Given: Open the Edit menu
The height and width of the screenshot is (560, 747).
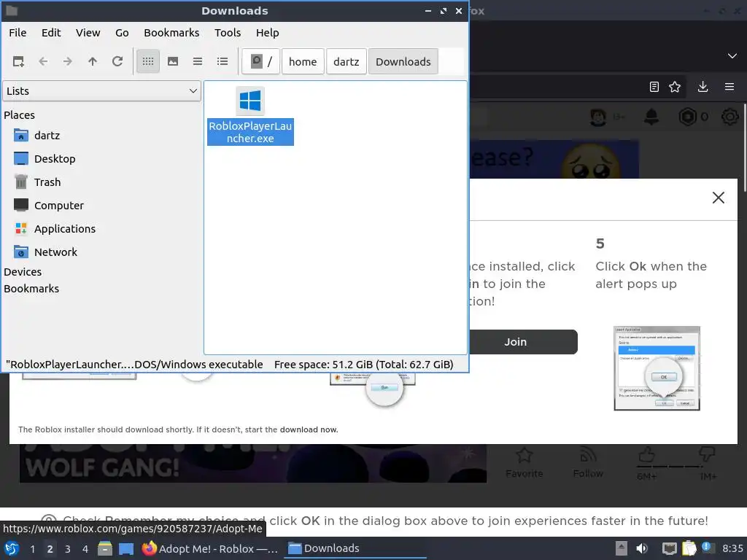Looking at the screenshot, I should [x=51, y=33].
